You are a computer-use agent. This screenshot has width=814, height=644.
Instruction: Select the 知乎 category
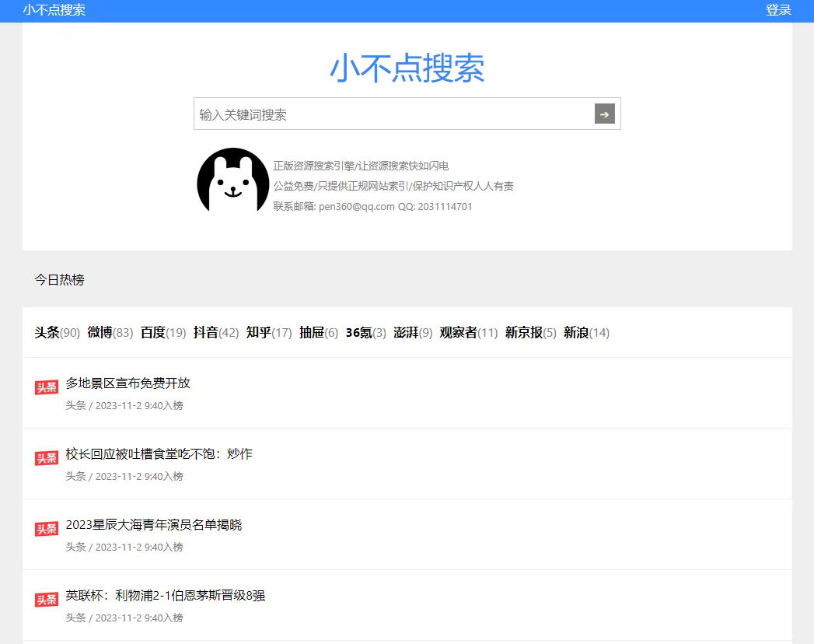click(x=257, y=332)
